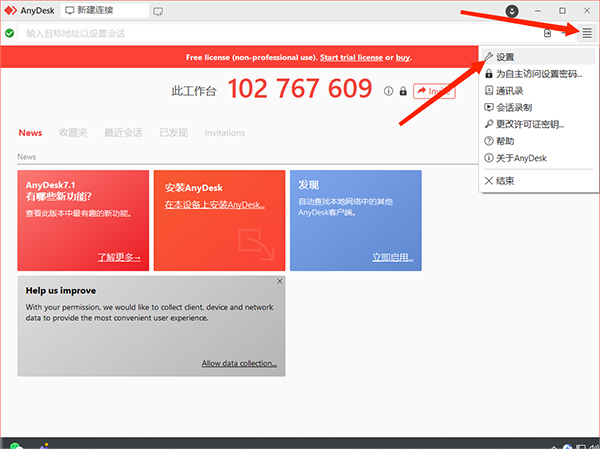600x449 pixels.
Task: Click the file transfer icon in address bar
Action: [x=548, y=33]
